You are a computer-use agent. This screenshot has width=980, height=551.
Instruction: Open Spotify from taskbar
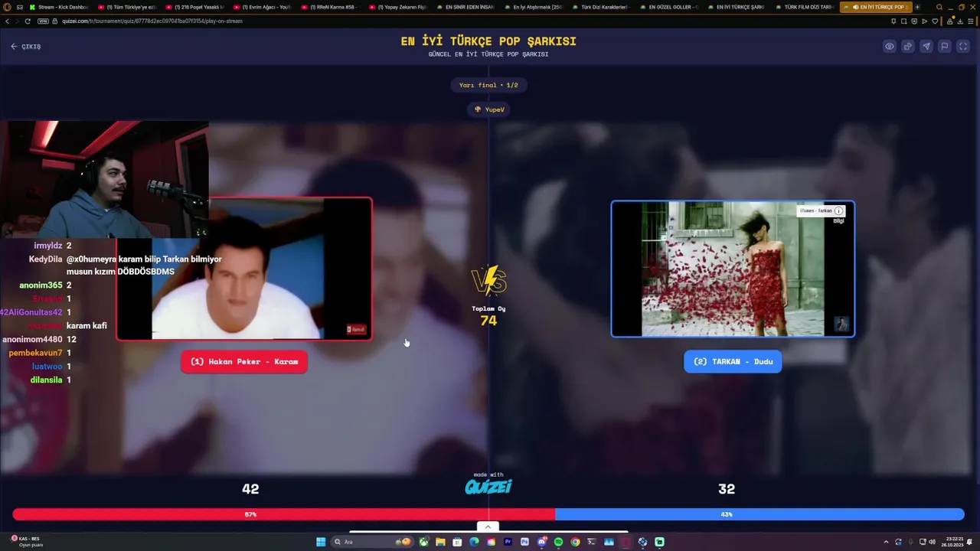coord(558,542)
